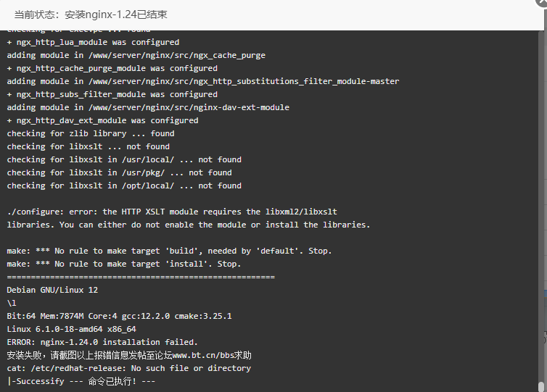Click the 'Bit:64 Mem:7874M Core:4' system info line
The width and height of the screenshot is (547, 392).
[119, 316]
